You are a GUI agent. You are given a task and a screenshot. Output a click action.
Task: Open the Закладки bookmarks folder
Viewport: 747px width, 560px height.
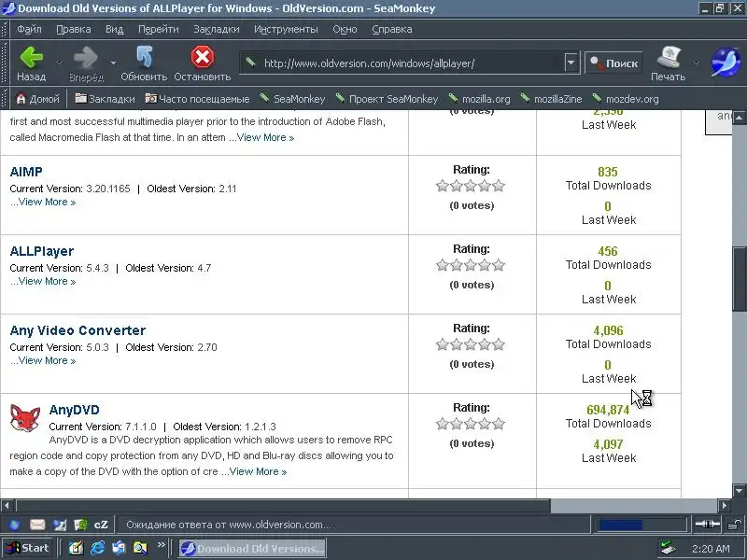coord(106,99)
